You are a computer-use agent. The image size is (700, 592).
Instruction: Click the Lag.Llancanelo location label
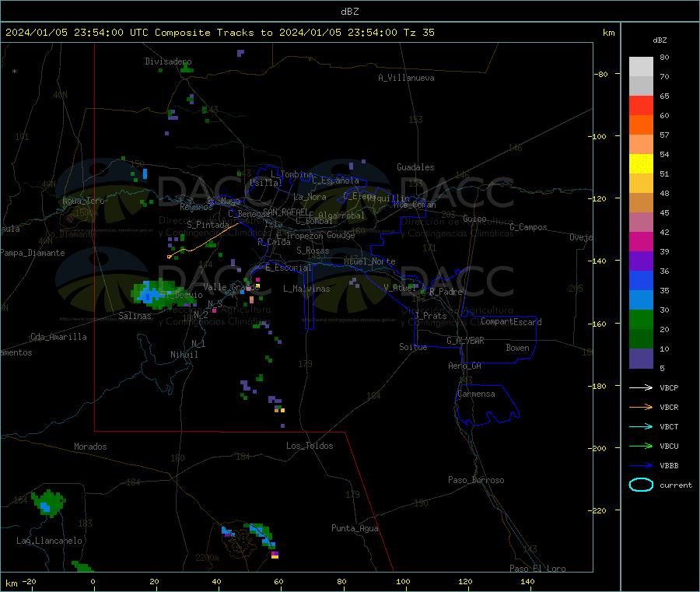[x=49, y=541]
